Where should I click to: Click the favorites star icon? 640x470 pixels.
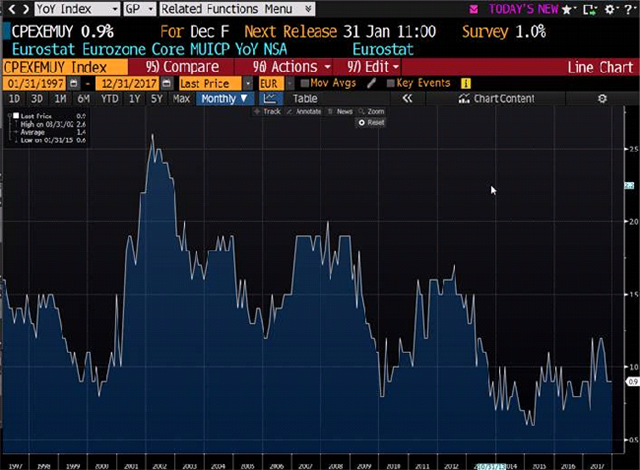[x=567, y=8]
